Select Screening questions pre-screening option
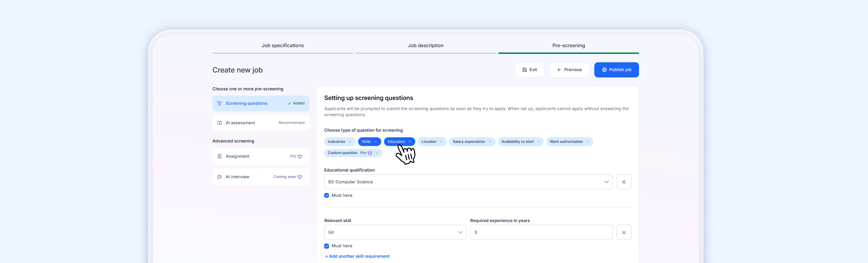 point(261,103)
